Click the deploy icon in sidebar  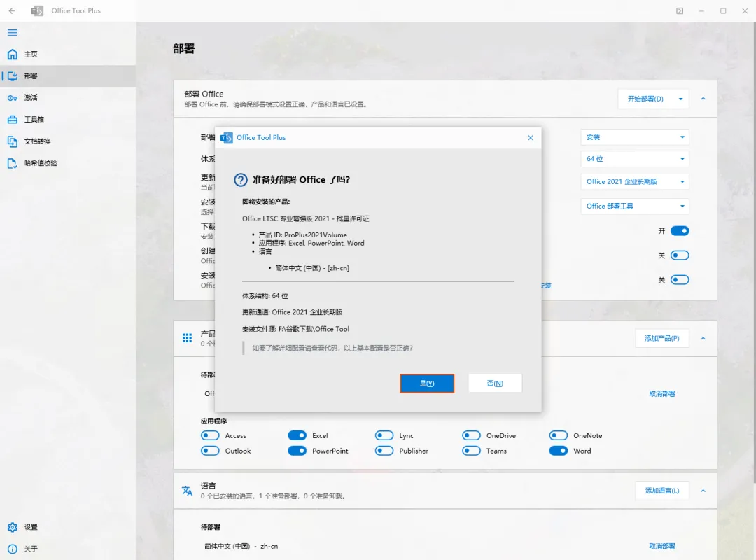pos(13,76)
